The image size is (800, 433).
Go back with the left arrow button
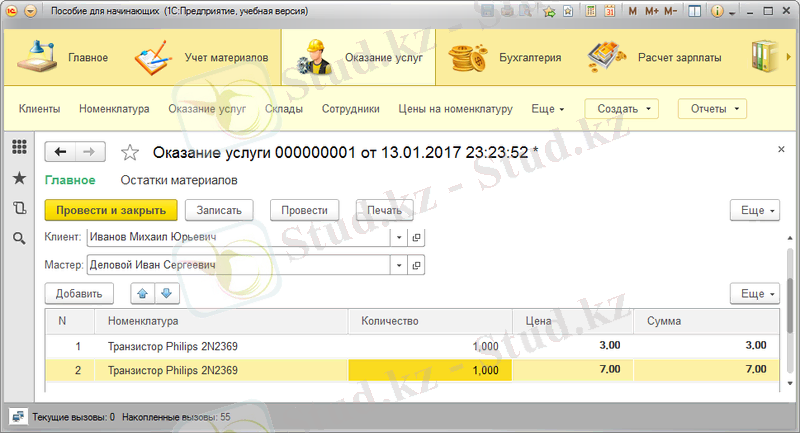[60, 151]
